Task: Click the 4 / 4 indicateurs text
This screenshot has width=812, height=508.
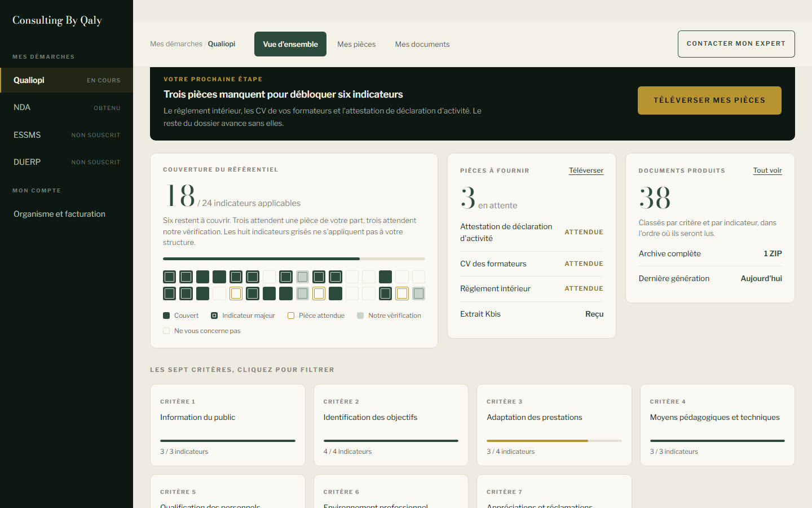Action: click(347, 452)
